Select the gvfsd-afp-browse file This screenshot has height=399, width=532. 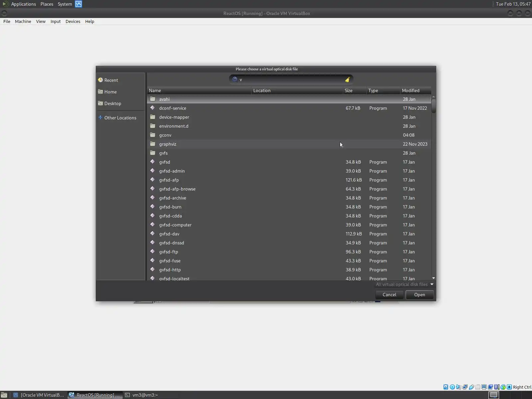pos(289,189)
